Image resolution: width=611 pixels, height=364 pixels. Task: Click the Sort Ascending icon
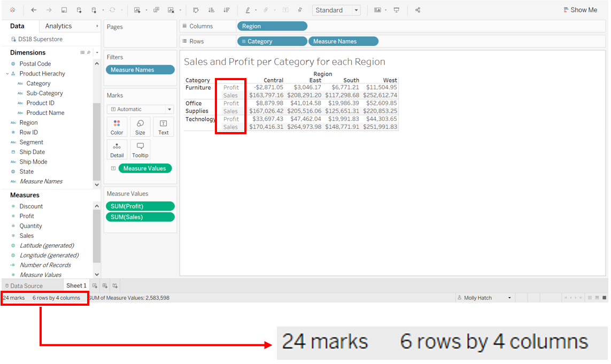click(x=212, y=10)
